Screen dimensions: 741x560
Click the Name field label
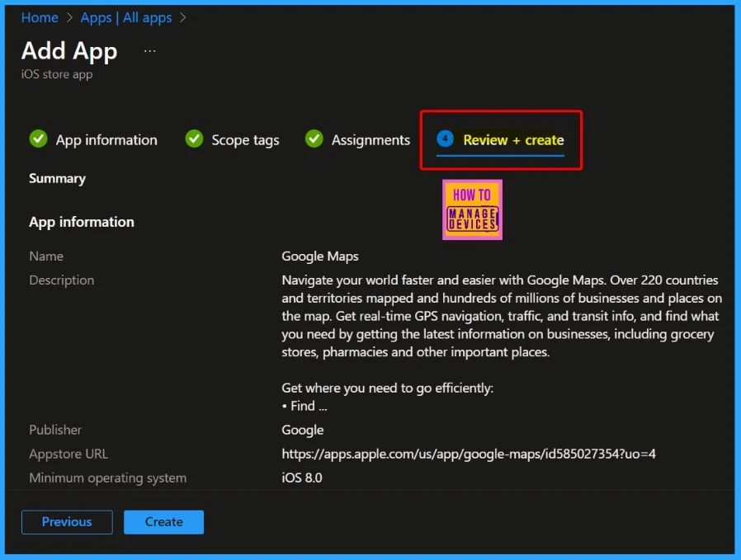click(x=46, y=256)
